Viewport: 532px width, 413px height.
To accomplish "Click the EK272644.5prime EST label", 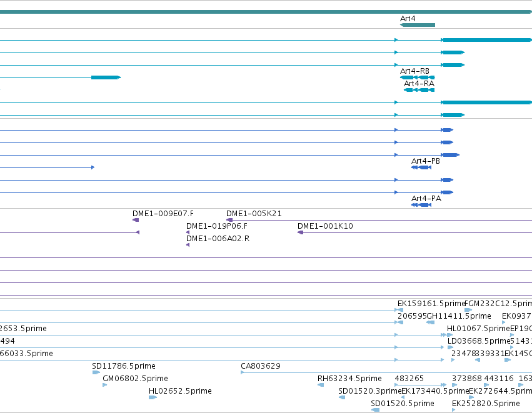I will coord(500,391).
